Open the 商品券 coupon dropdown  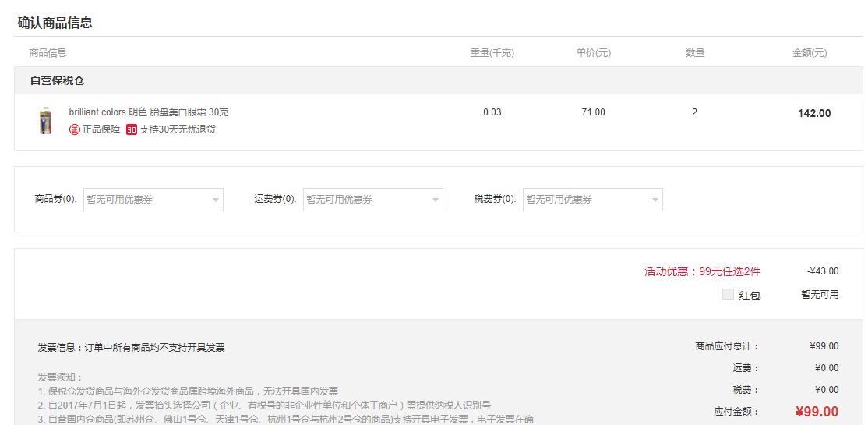(x=148, y=200)
